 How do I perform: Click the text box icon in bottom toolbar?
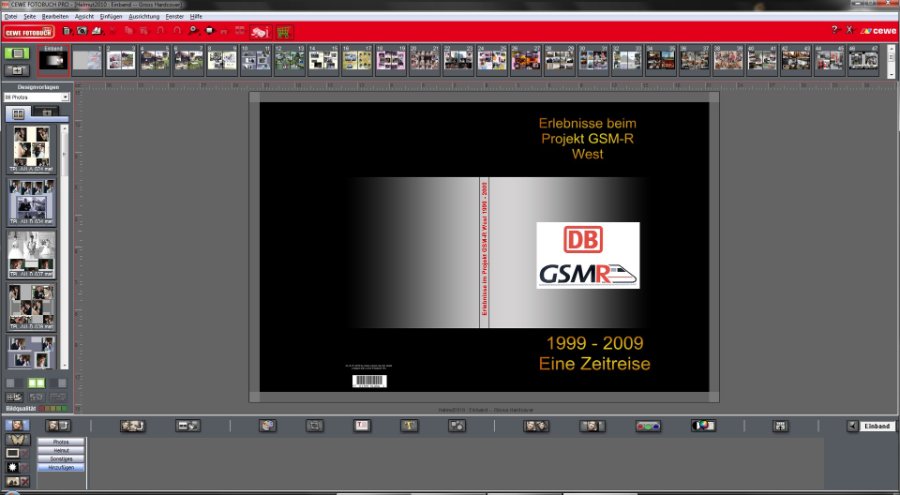point(362,426)
